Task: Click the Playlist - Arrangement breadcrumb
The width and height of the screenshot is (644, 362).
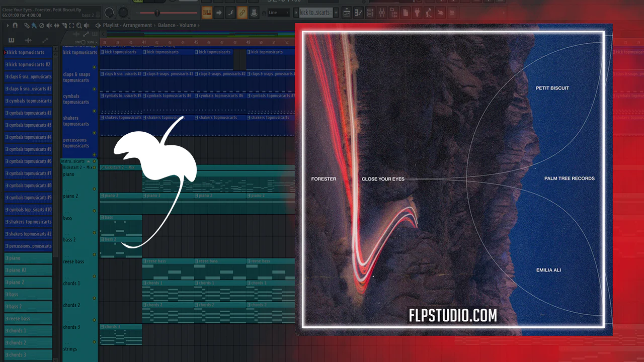Action: coord(127,25)
